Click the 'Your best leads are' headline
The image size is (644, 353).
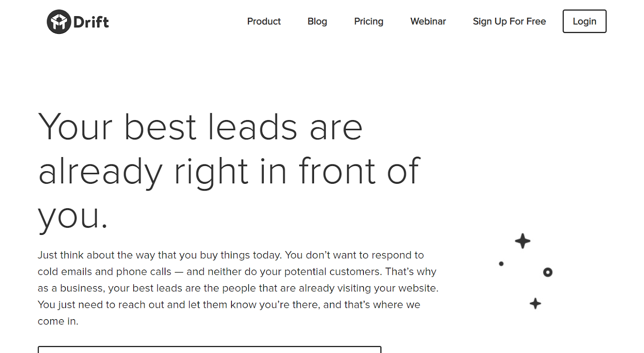200,127
